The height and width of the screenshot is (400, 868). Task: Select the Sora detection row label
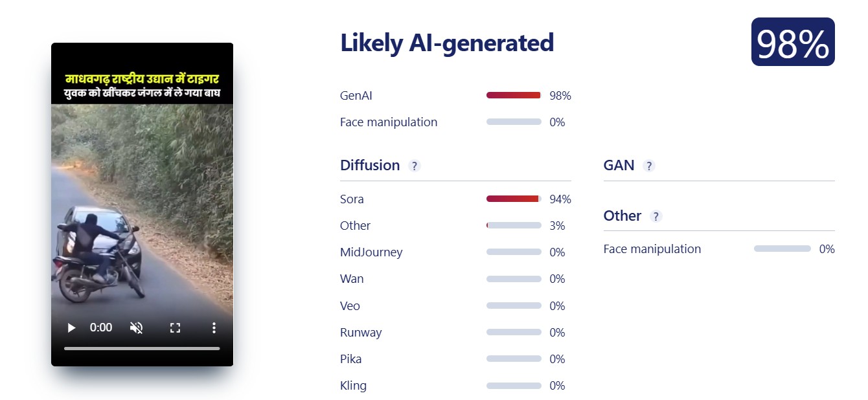point(352,199)
